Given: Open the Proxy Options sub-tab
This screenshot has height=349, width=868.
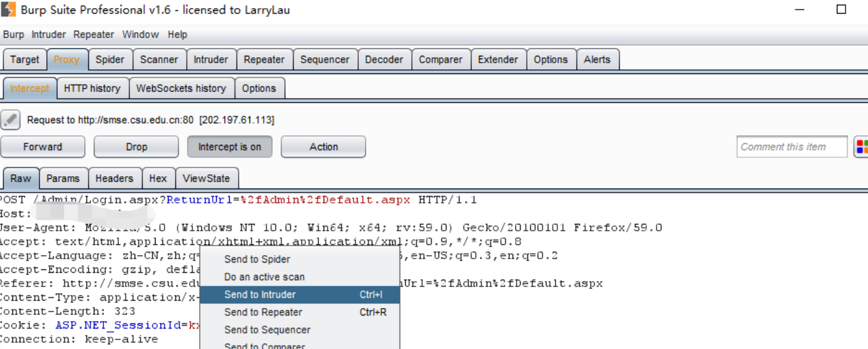Looking at the screenshot, I should point(259,88).
